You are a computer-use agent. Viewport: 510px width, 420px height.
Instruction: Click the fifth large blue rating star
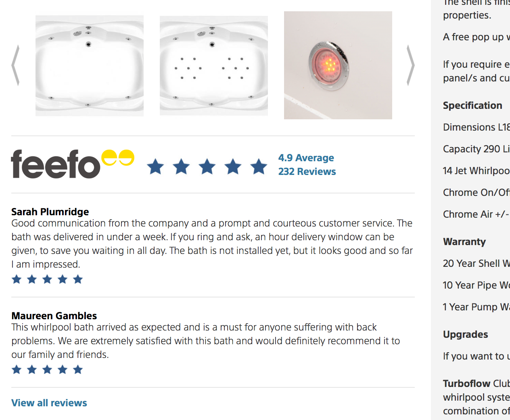(x=259, y=166)
